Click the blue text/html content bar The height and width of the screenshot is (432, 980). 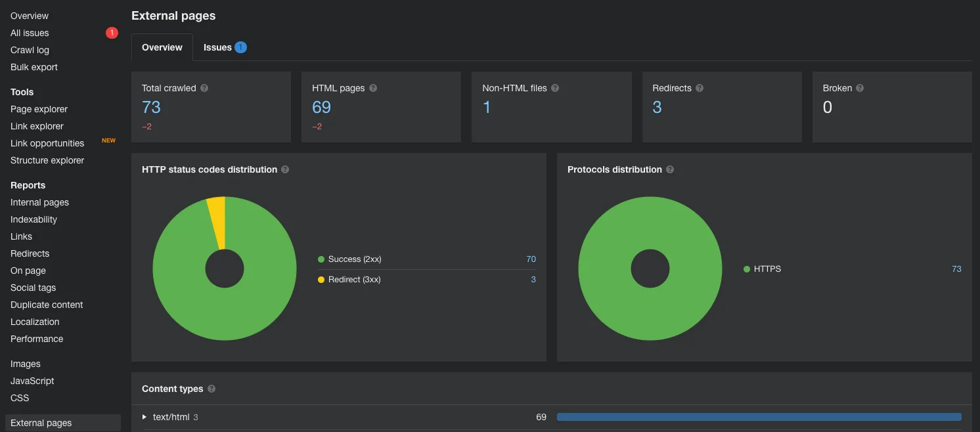[759, 417]
